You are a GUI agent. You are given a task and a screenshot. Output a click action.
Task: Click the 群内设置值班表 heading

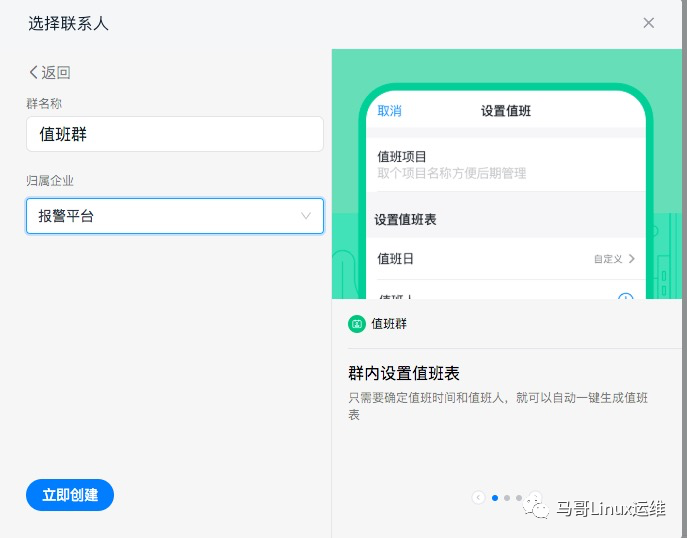[x=404, y=374]
